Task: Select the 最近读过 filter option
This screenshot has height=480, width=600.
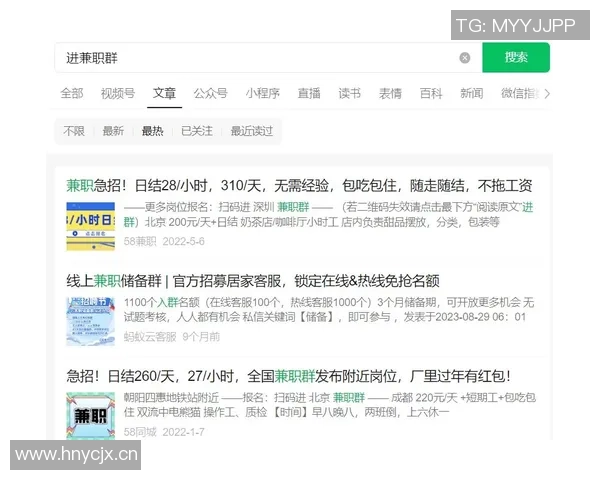Action: click(x=252, y=131)
